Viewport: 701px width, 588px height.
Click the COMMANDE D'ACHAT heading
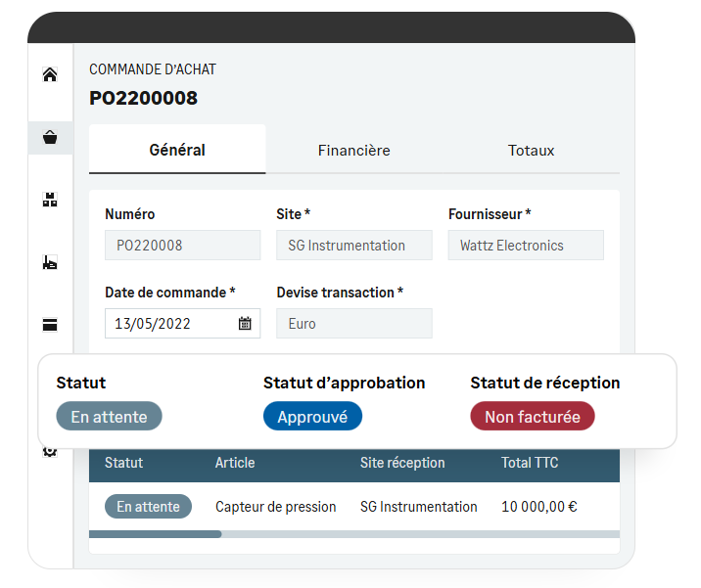153,69
